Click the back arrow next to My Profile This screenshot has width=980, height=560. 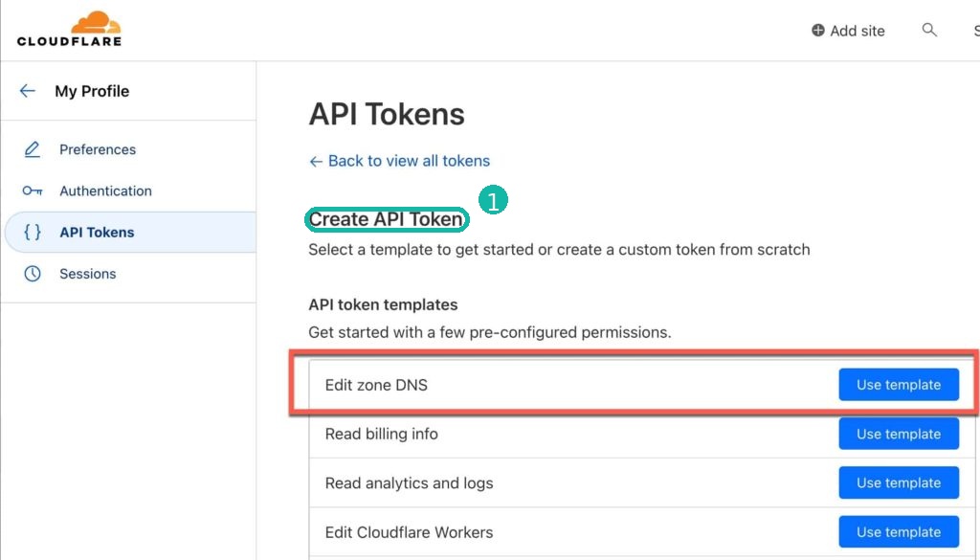coord(26,90)
